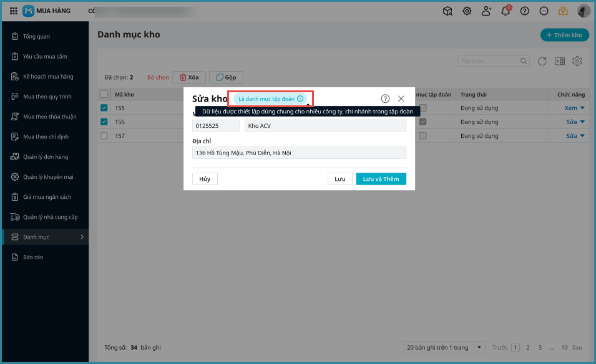Uncheck row 155 checkbox
The image size is (596, 364).
[104, 108]
